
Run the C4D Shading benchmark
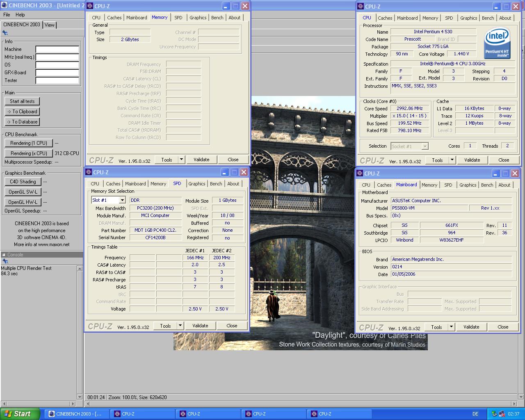tap(23, 182)
